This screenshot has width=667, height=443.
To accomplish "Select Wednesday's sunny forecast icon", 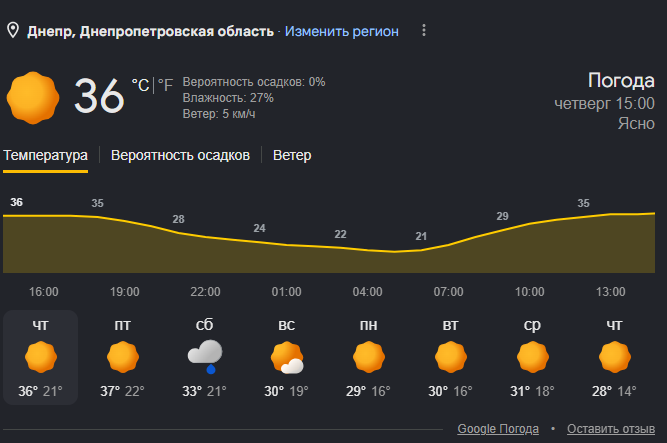I will pos(533,357).
